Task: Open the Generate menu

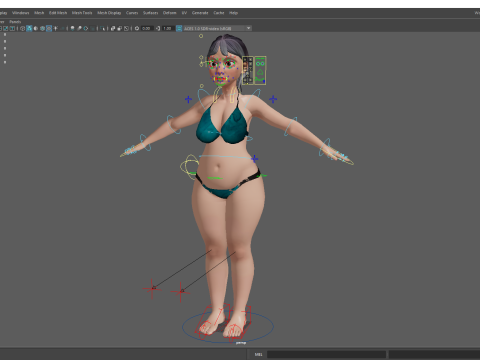Action: [200, 13]
